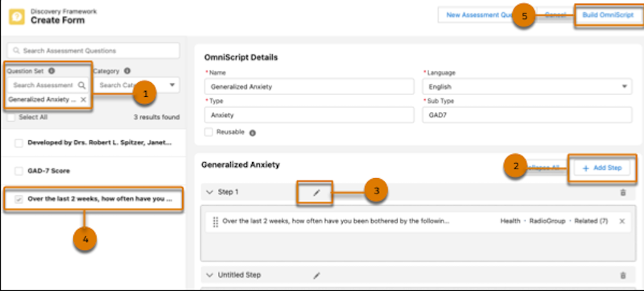
Task: Check the GAD-7 Score question
Action: pos(19,171)
